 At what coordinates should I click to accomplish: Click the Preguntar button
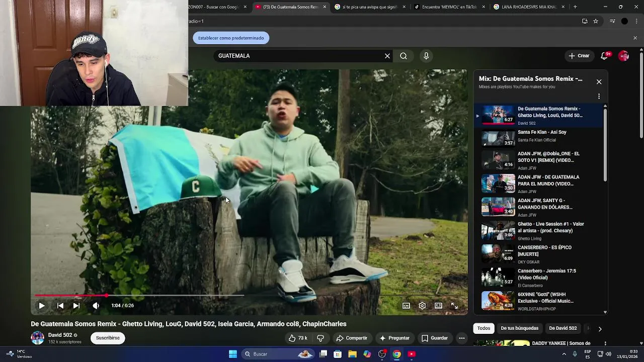[x=394, y=338]
